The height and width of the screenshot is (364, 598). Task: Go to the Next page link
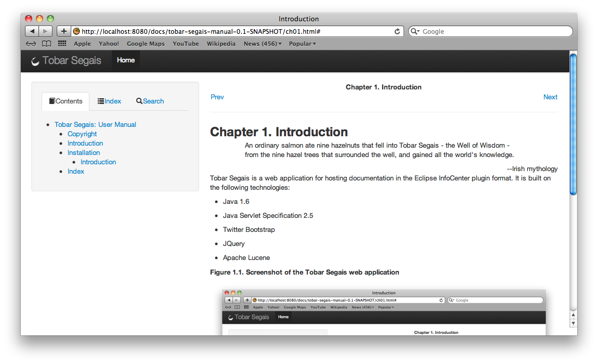click(x=550, y=97)
